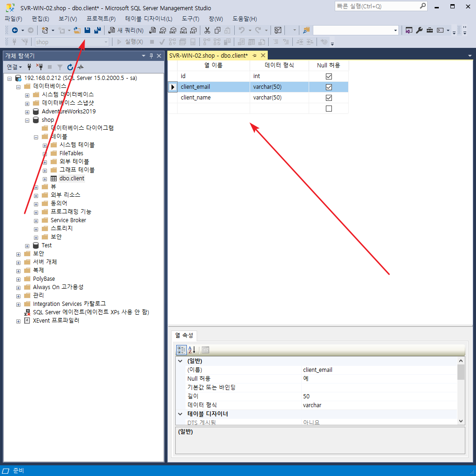Click the Save All toolbar icon
476x476 pixels.
coord(98,30)
